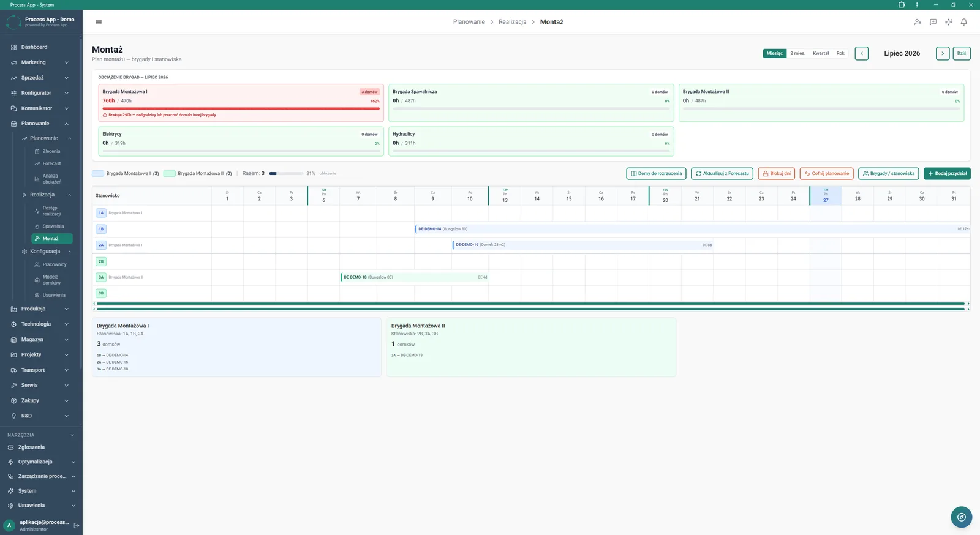The width and height of the screenshot is (980, 535).
Task: Open the AI sparkle assistant icon
Action: point(948,22)
